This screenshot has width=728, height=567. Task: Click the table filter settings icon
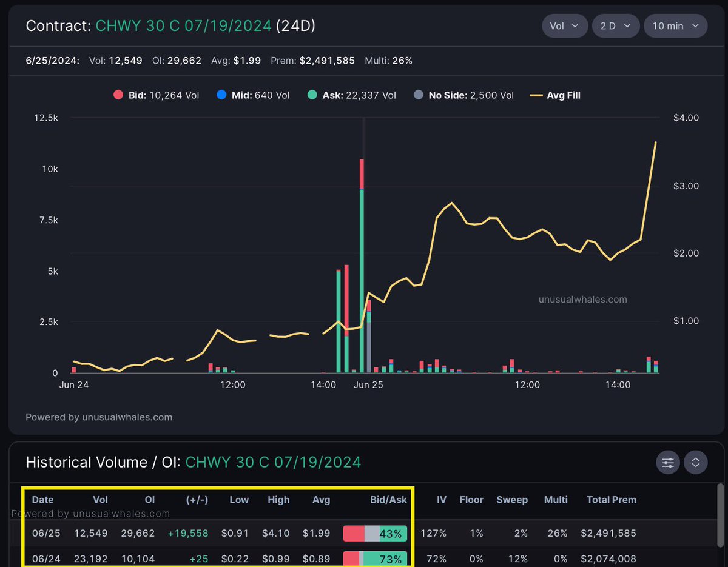[668, 463]
